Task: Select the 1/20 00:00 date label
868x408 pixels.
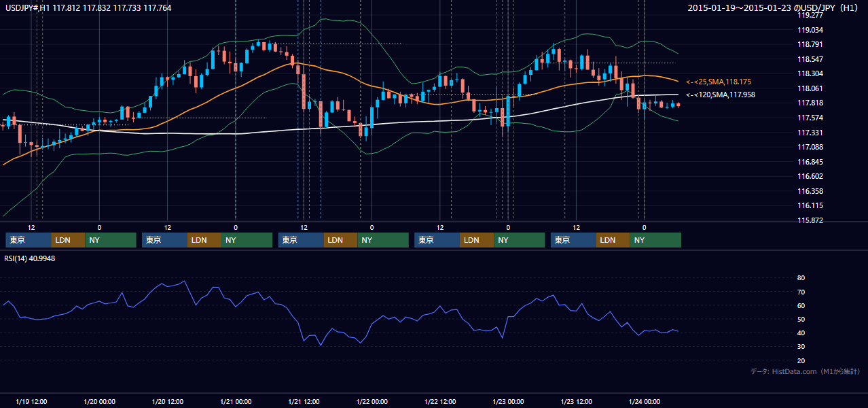Action: [x=99, y=402]
